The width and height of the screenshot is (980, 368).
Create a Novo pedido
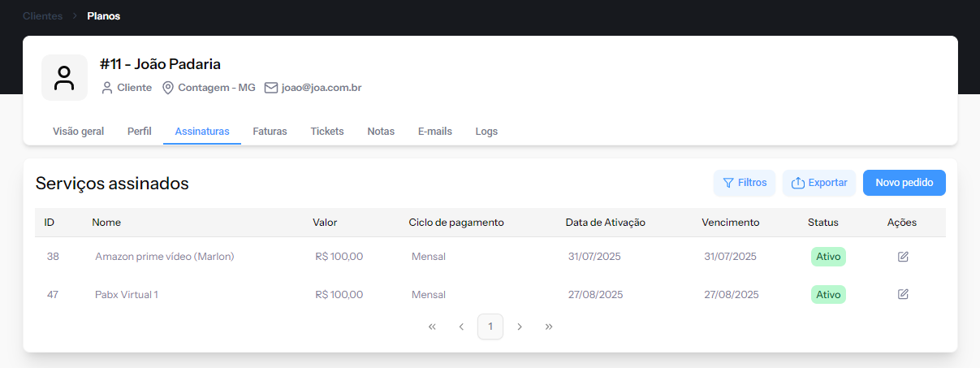coord(904,183)
